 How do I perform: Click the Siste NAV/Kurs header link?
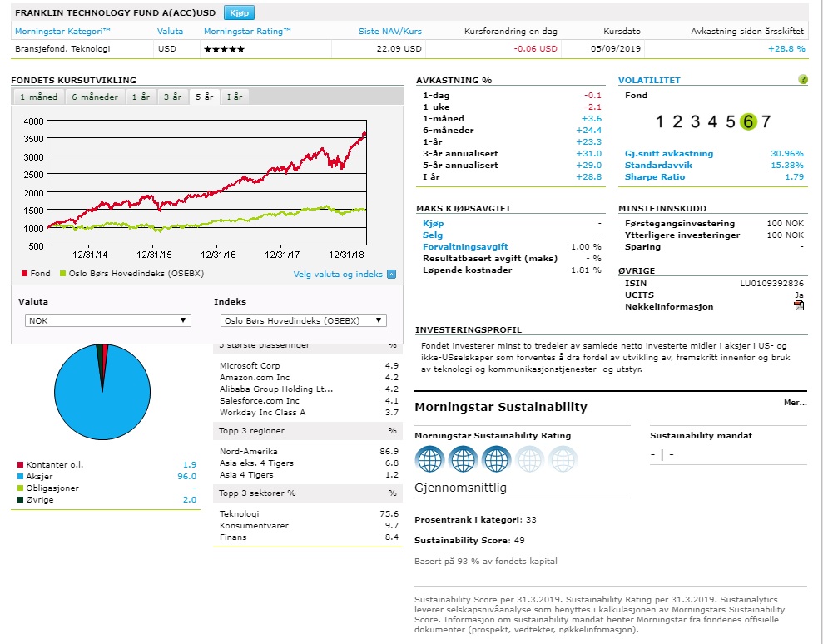click(x=390, y=31)
